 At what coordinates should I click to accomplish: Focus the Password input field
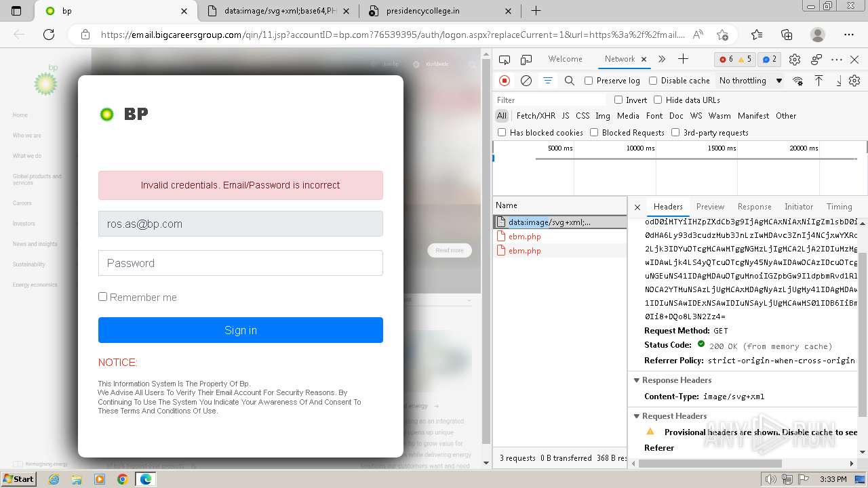241,263
